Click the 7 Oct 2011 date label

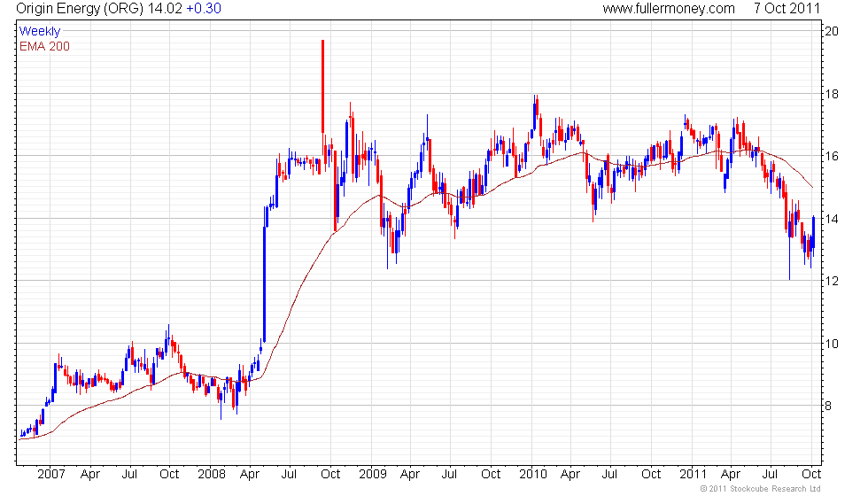[x=787, y=8]
